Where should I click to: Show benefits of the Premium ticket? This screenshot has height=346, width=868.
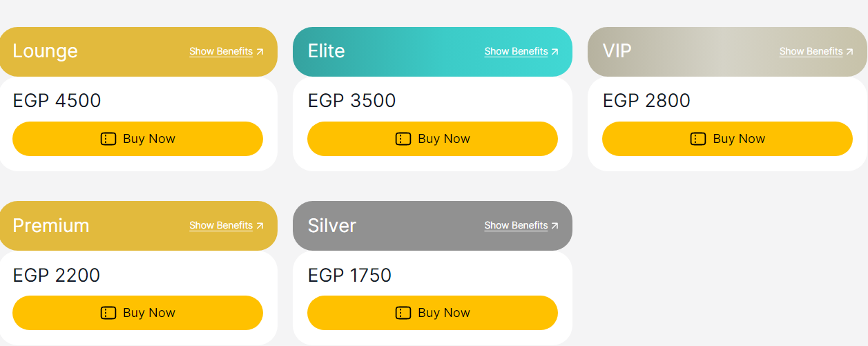point(221,226)
